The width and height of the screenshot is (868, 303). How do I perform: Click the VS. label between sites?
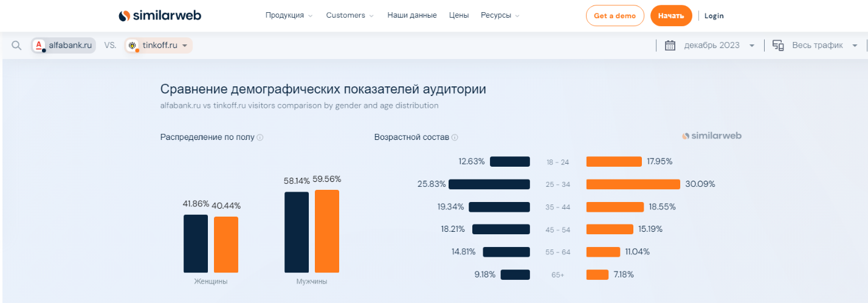[x=110, y=46]
